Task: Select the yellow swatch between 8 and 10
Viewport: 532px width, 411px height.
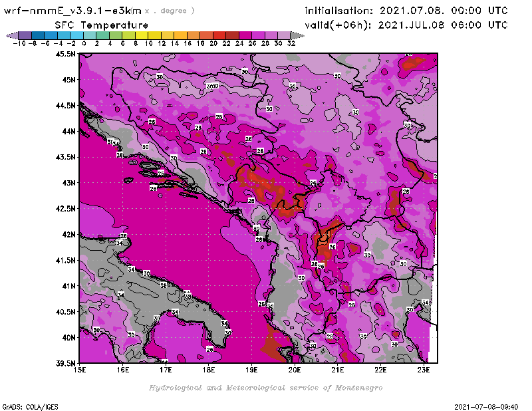Action: (x=142, y=36)
